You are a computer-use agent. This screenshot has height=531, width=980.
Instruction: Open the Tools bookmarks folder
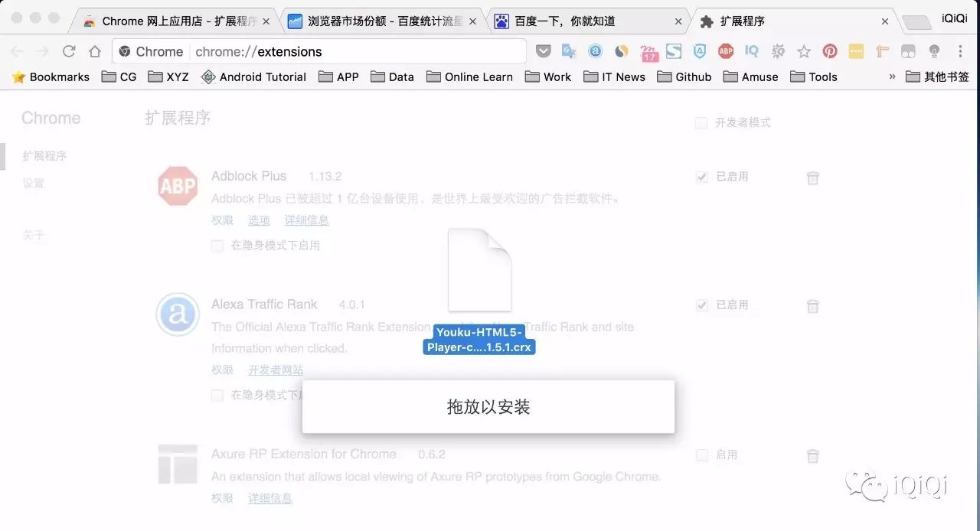[814, 77]
